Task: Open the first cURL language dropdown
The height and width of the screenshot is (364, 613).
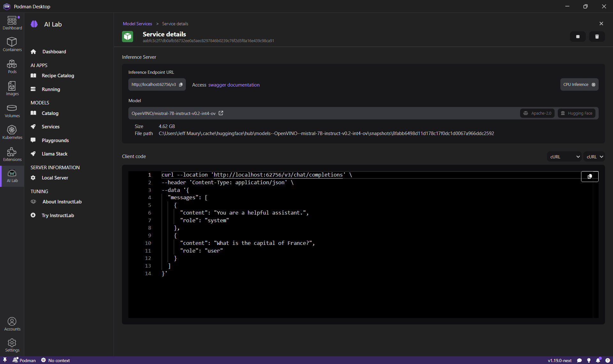Action: pyautogui.click(x=564, y=156)
